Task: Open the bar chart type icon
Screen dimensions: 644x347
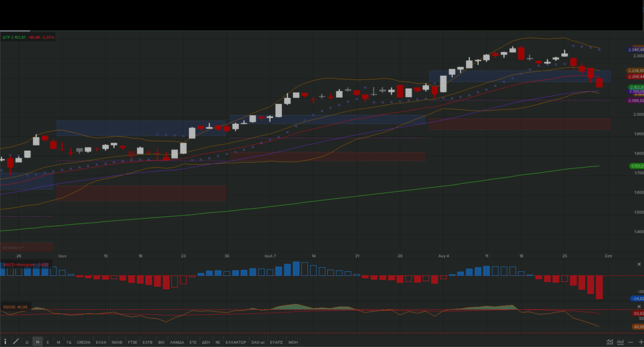Action: [620, 342]
